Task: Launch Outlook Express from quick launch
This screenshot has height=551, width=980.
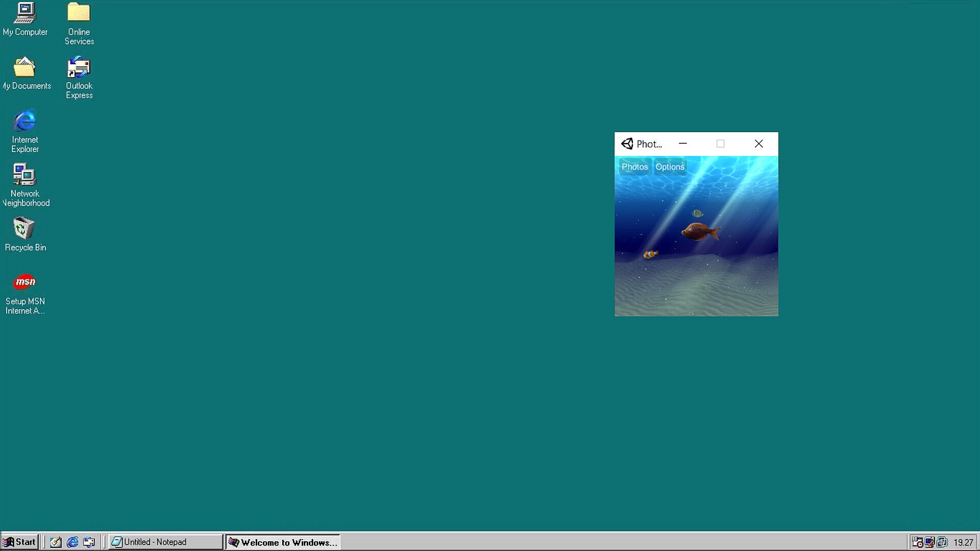Action: pyautogui.click(x=89, y=542)
